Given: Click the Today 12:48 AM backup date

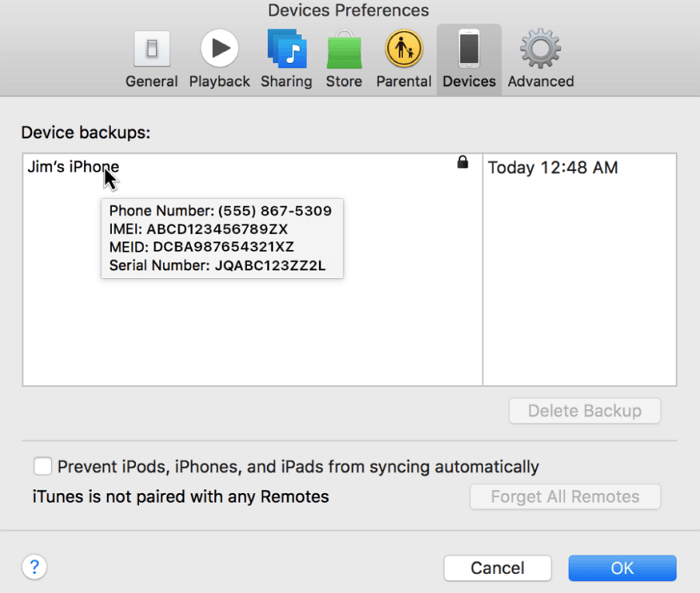Looking at the screenshot, I should click(552, 168).
